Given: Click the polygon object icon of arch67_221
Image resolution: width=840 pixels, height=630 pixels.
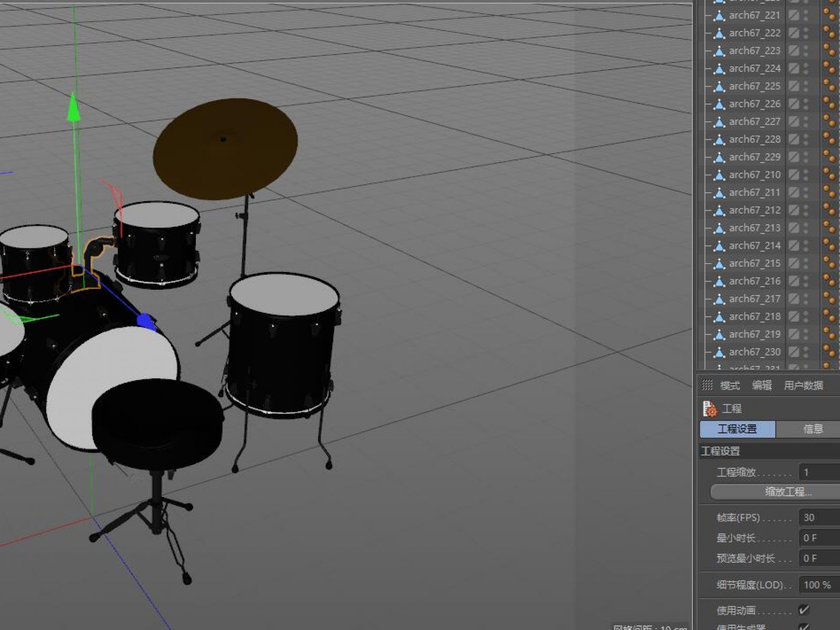Looking at the screenshot, I should [719, 16].
